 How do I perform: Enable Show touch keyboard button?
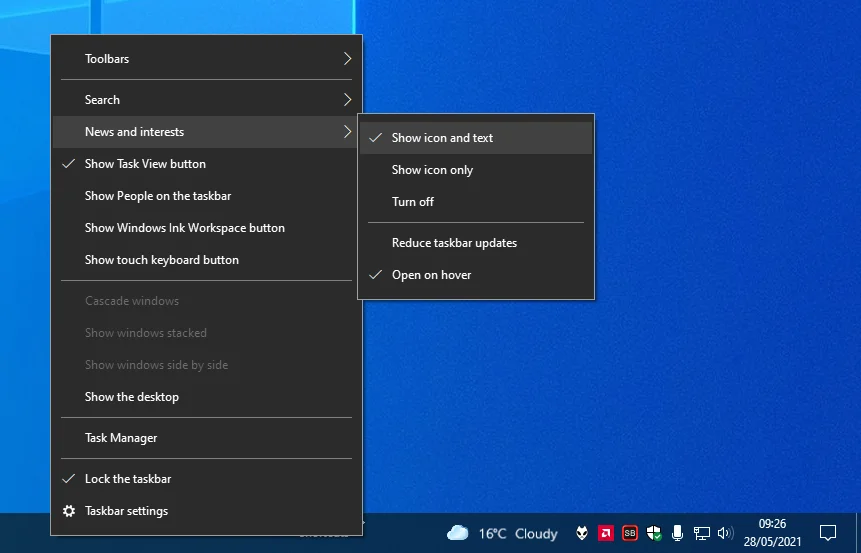206,260
